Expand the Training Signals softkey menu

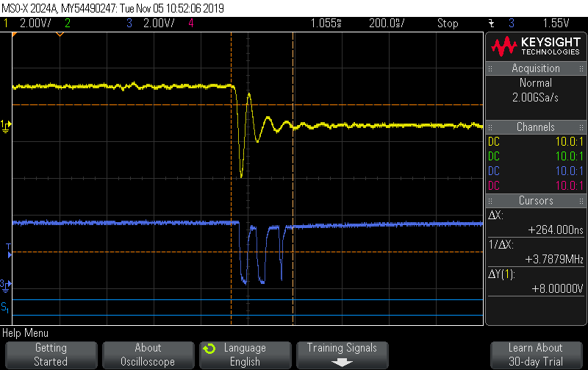[x=342, y=355]
